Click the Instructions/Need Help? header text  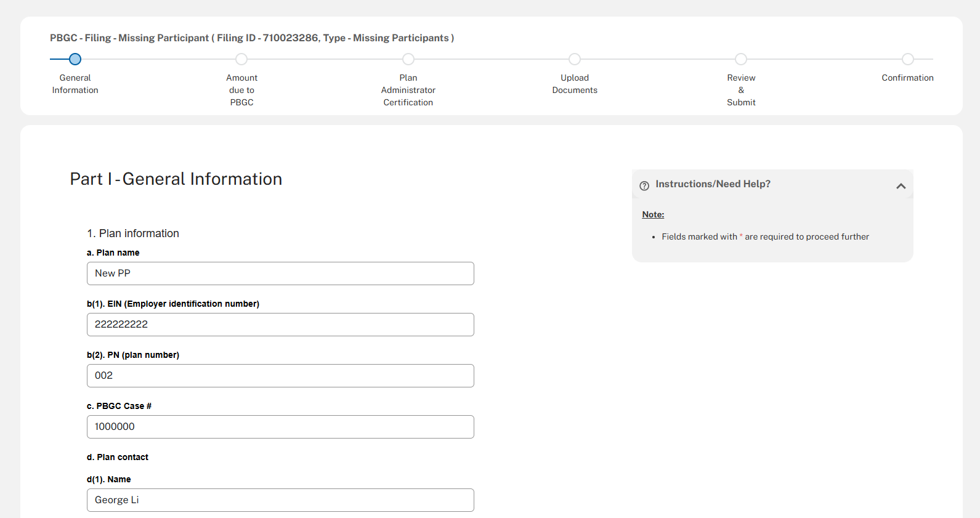pos(713,184)
